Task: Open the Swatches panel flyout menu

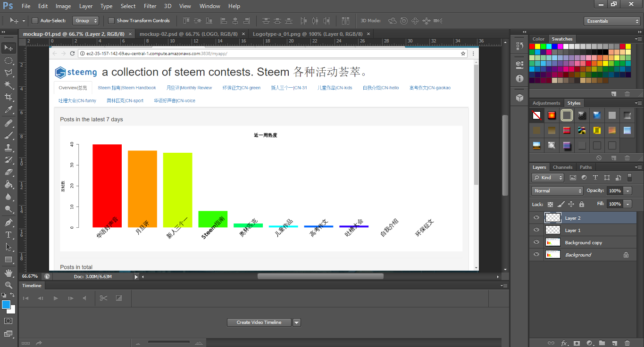Action: point(637,39)
